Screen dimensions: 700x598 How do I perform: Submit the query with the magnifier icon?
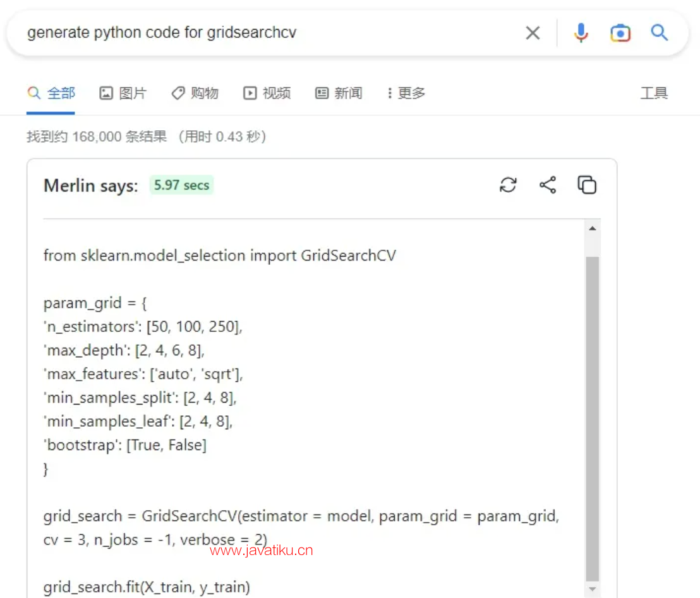click(x=659, y=33)
